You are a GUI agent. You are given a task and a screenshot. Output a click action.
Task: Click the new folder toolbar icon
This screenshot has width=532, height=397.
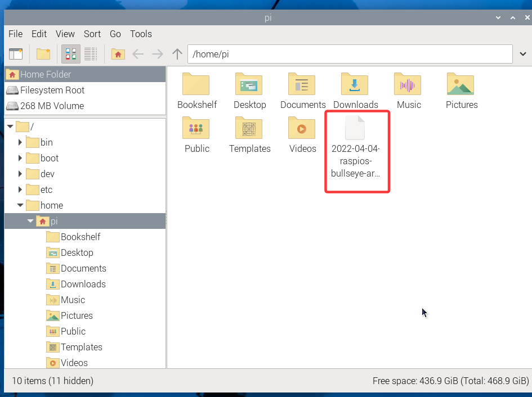(x=43, y=54)
